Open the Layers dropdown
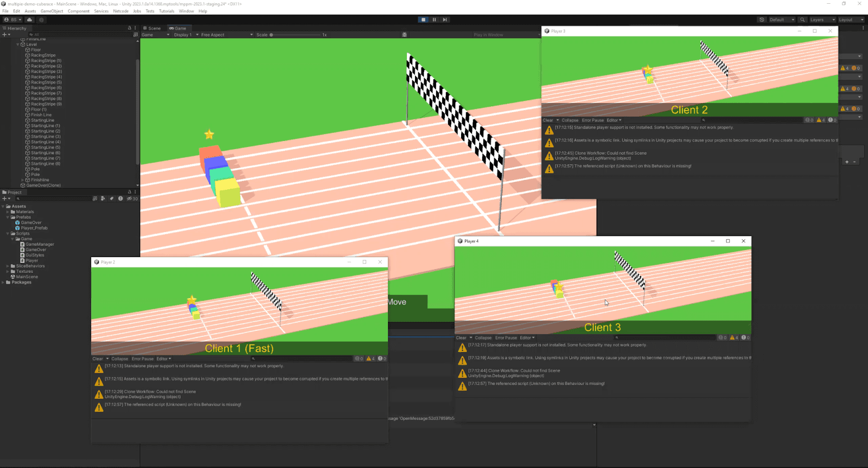Viewport: 868px width, 468px height. pos(822,20)
